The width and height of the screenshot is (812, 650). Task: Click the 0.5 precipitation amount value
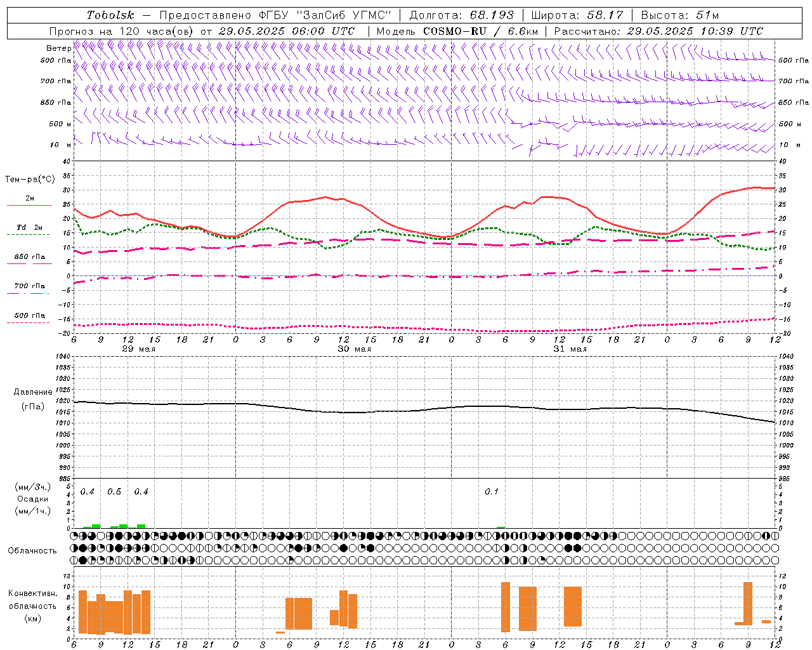point(114,492)
